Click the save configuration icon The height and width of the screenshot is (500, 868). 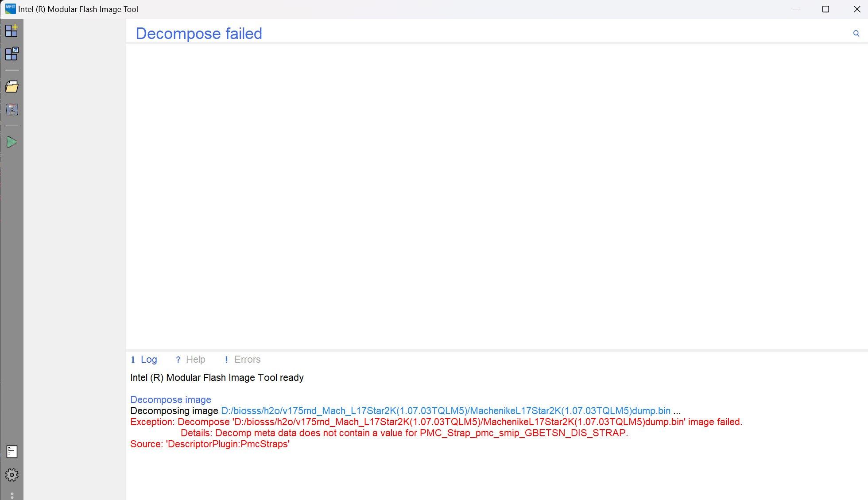[x=12, y=109]
